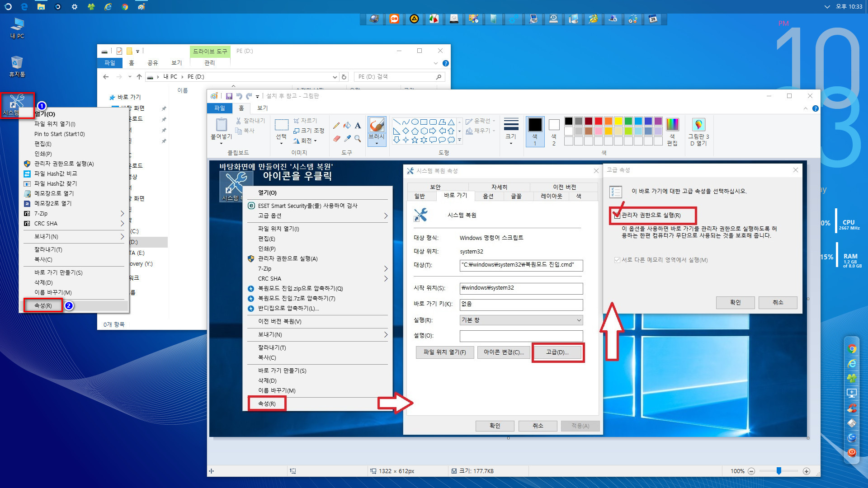Open the Explorer Manage (관리) tab
868x488 pixels.
210,63
